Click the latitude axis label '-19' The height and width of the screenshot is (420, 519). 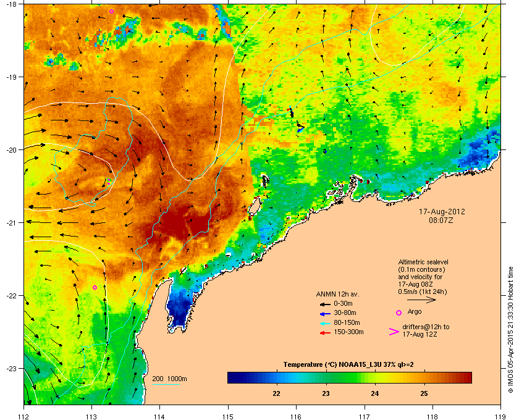(11, 77)
